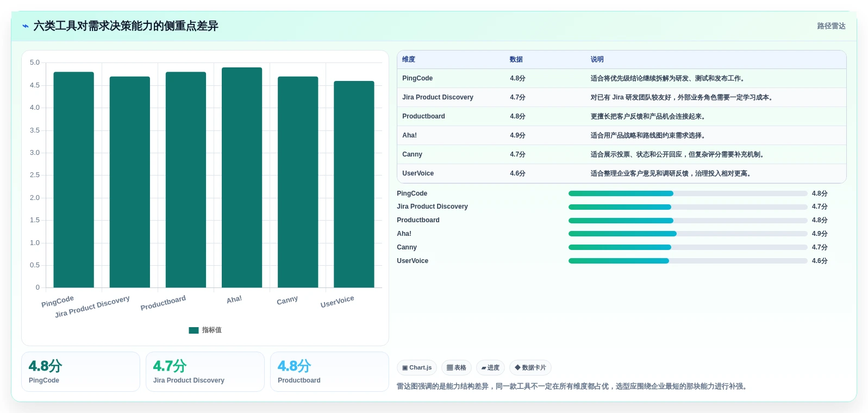The image size is (868, 413).
Task: Select the 进度 tag pill
Action: 490,368
